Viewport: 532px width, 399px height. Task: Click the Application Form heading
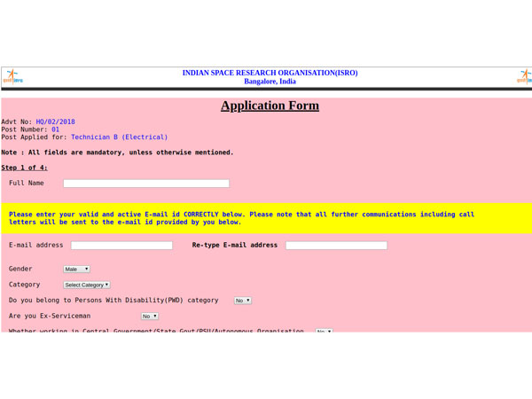pyautogui.click(x=270, y=106)
